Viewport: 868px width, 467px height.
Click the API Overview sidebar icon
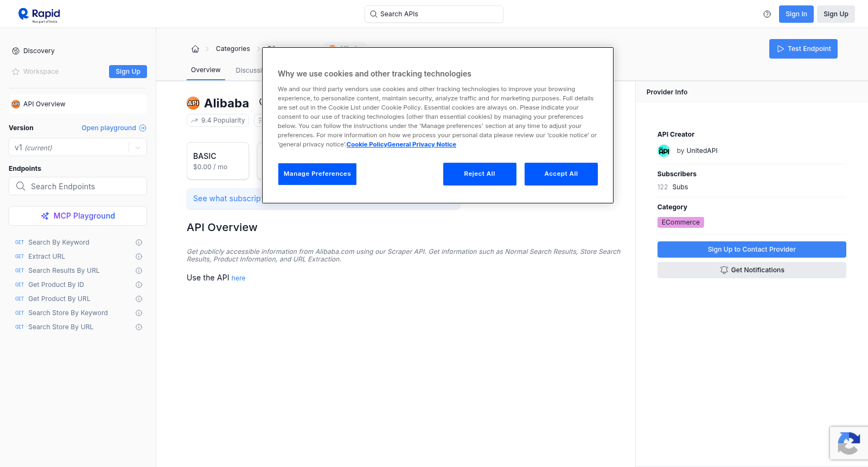pyautogui.click(x=16, y=104)
